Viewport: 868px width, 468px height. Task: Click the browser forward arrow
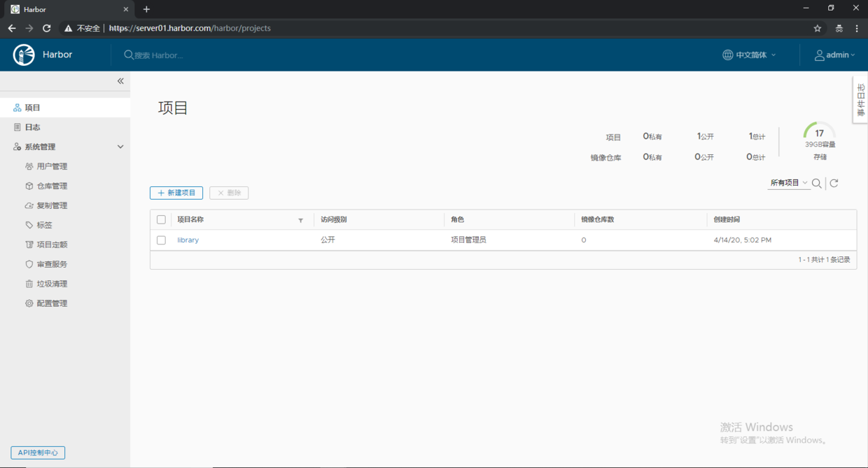29,29
